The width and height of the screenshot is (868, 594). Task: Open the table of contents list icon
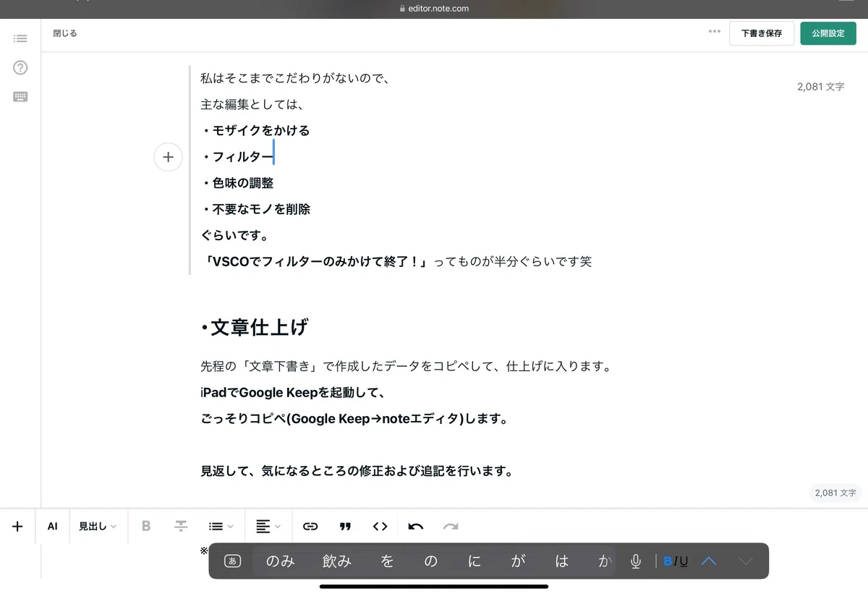(20, 38)
